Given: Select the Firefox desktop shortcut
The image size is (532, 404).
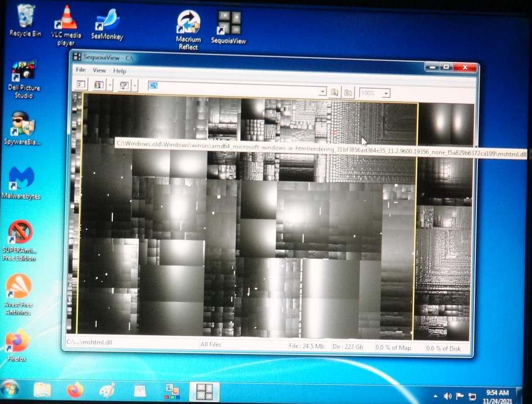Looking at the screenshot, I should (17, 345).
